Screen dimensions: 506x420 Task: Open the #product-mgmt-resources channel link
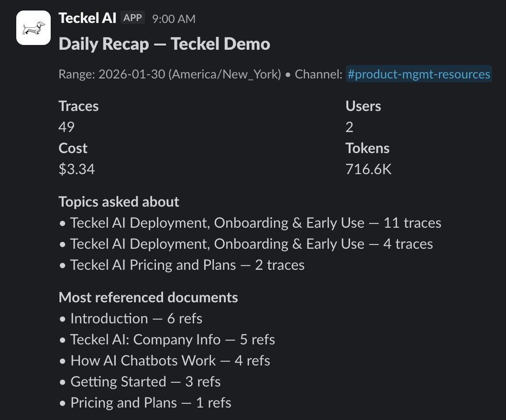coord(418,74)
